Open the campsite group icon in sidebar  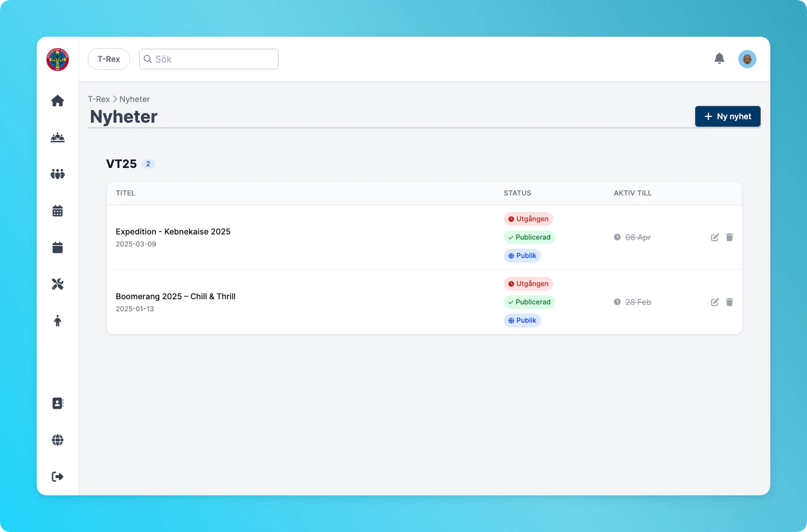pyautogui.click(x=57, y=138)
